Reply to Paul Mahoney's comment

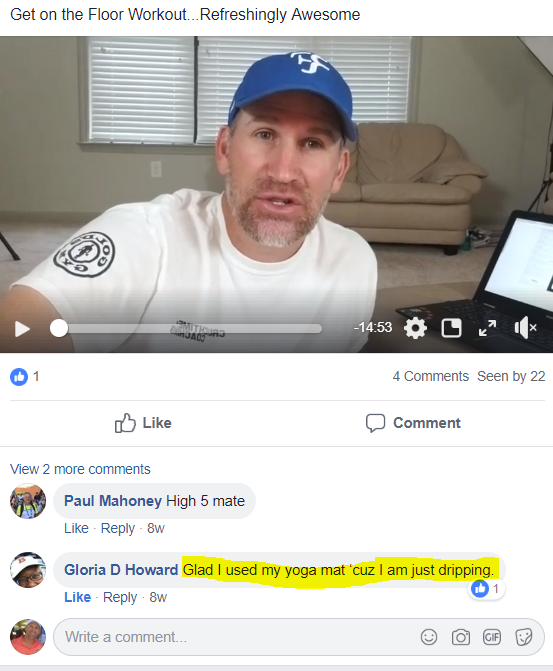pyautogui.click(x=118, y=528)
